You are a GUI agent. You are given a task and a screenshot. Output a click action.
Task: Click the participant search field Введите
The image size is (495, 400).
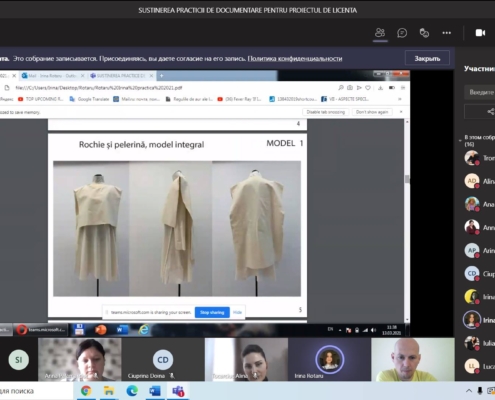click(480, 92)
